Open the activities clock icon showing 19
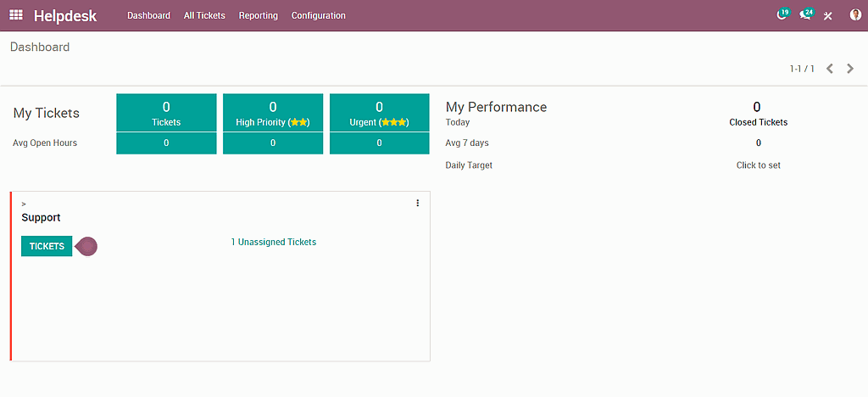 coord(782,15)
